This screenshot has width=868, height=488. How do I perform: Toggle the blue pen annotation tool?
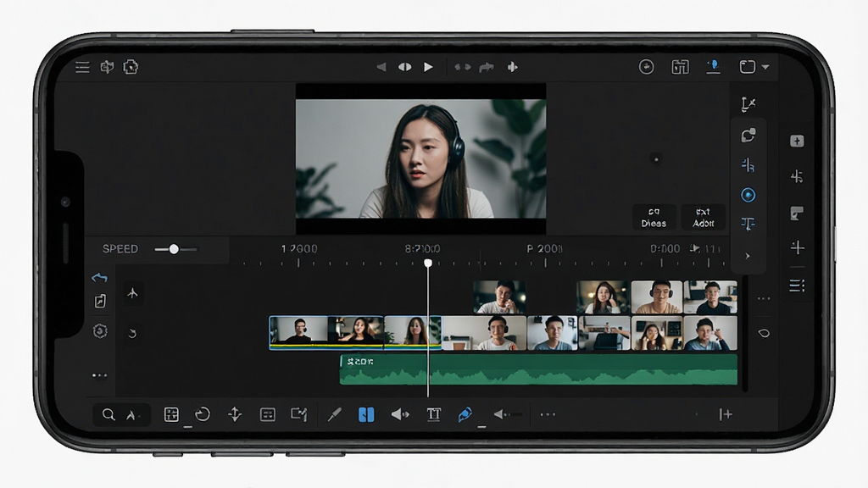[465, 414]
